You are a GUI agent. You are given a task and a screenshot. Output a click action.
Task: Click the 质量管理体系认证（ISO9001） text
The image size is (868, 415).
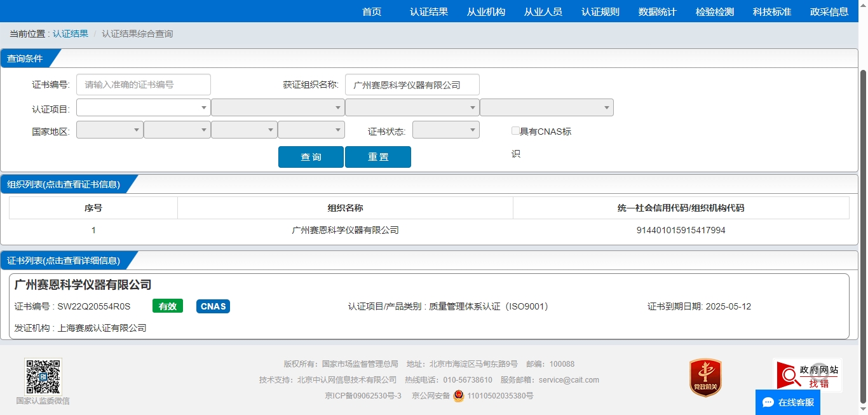point(489,306)
